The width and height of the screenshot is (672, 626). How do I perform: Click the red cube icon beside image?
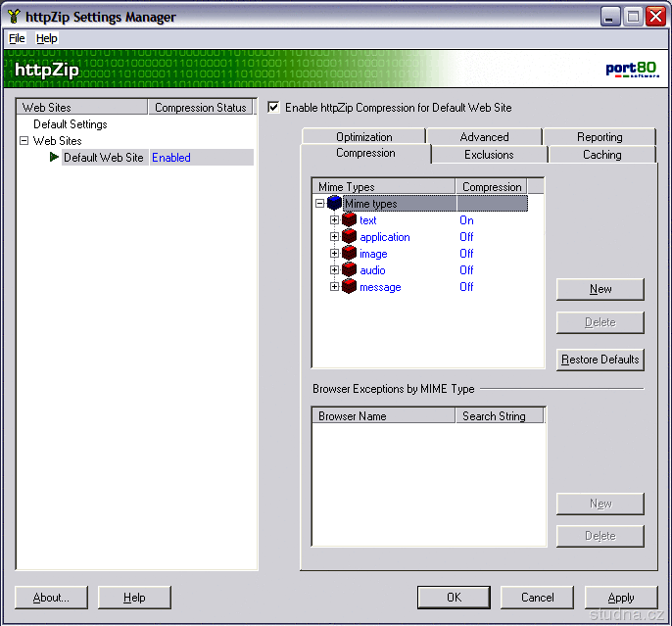pos(349,254)
